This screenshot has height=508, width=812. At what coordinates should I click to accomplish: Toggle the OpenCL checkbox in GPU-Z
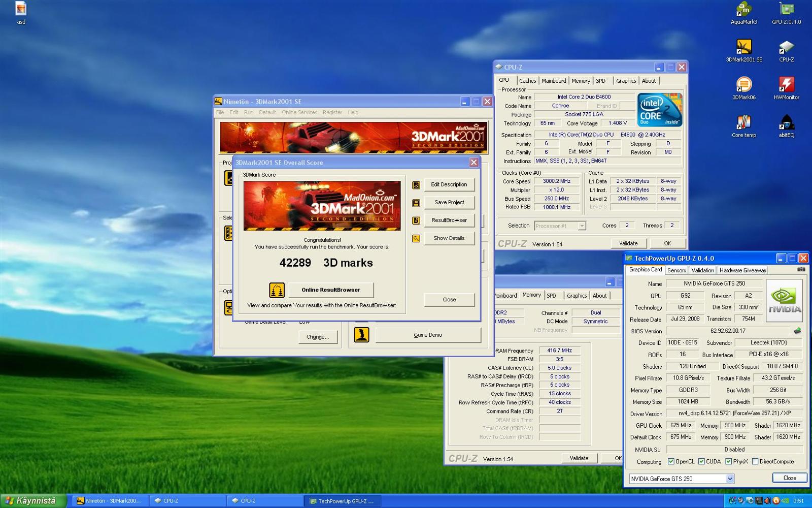(671, 461)
